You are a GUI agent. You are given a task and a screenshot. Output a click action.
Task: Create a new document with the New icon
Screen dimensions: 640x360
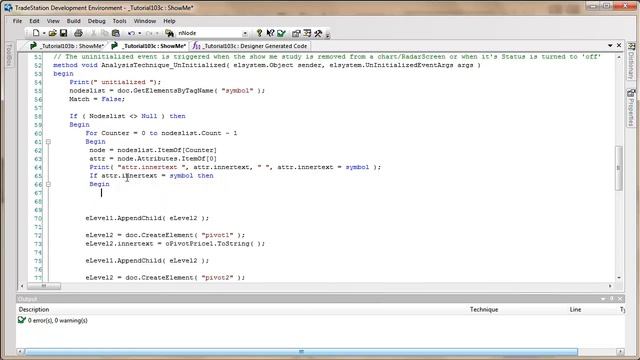(x=36, y=33)
